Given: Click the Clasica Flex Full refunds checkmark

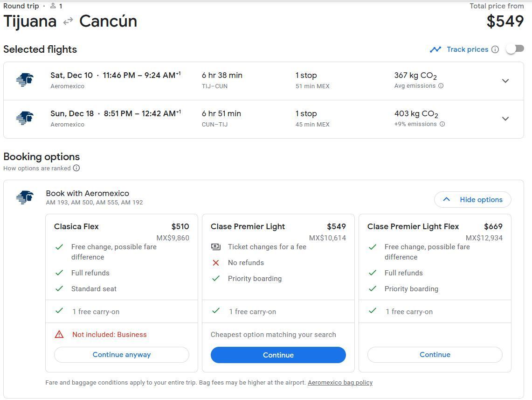Looking at the screenshot, I should coord(59,273).
